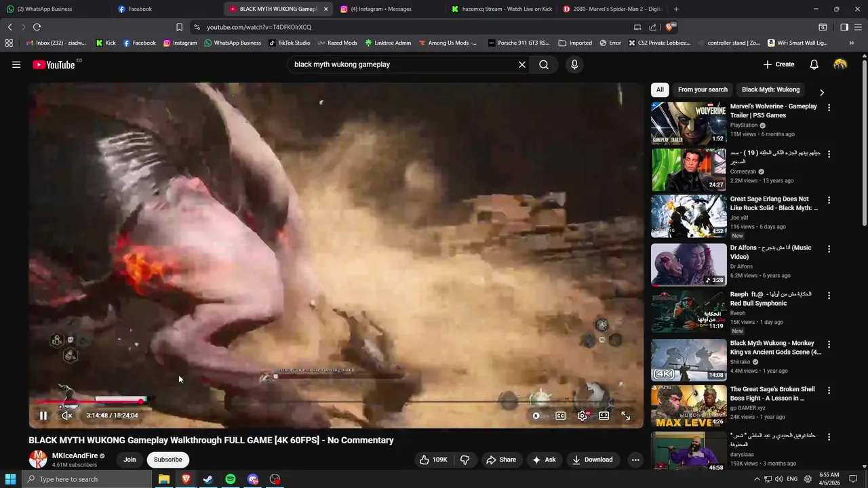
Task: Open the MKIceAndFire channel name link
Action: (x=75, y=455)
